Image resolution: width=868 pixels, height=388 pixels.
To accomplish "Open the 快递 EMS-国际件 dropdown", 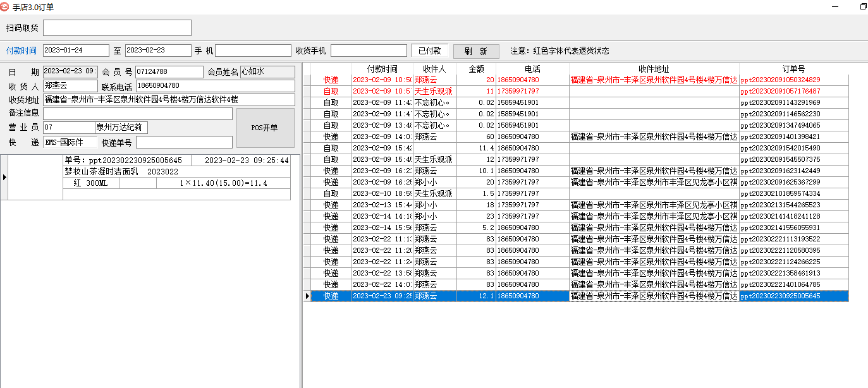I will pyautogui.click(x=70, y=142).
